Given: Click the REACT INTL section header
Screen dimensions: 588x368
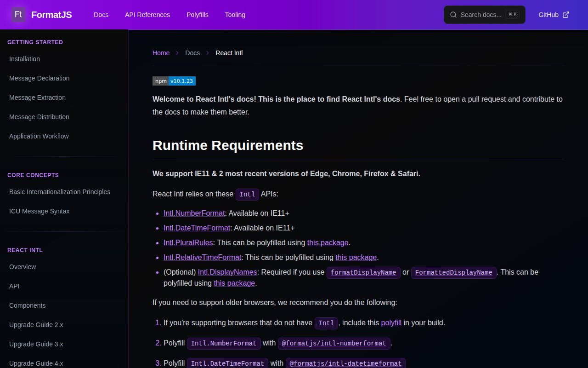Looking at the screenshot, I should (x=25, y=250).
